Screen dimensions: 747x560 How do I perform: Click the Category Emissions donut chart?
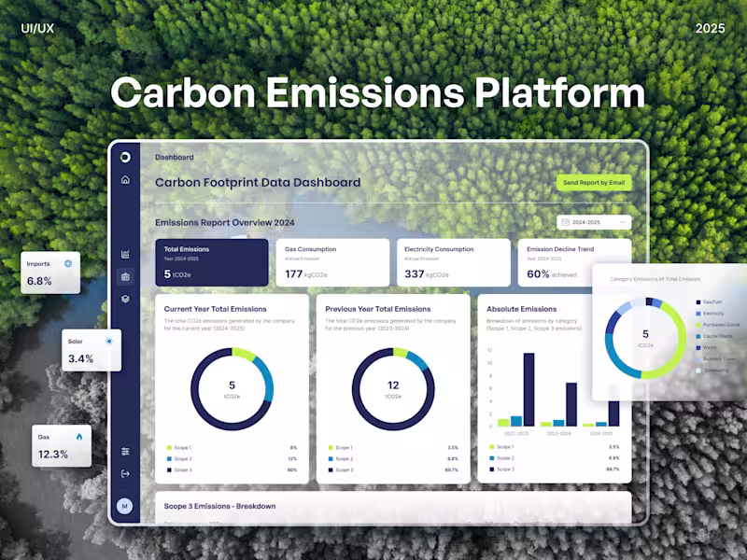[645, 338]
